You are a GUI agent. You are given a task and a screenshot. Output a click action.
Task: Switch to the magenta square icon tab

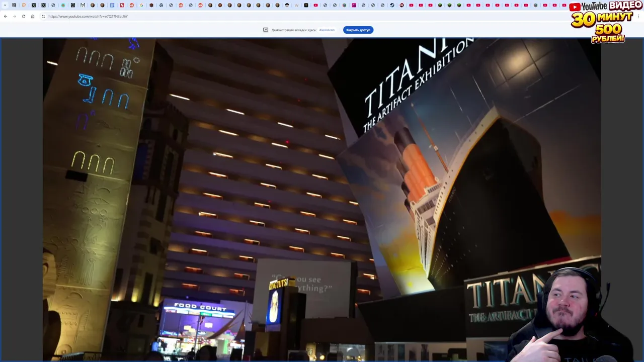(x=354, y=5)
